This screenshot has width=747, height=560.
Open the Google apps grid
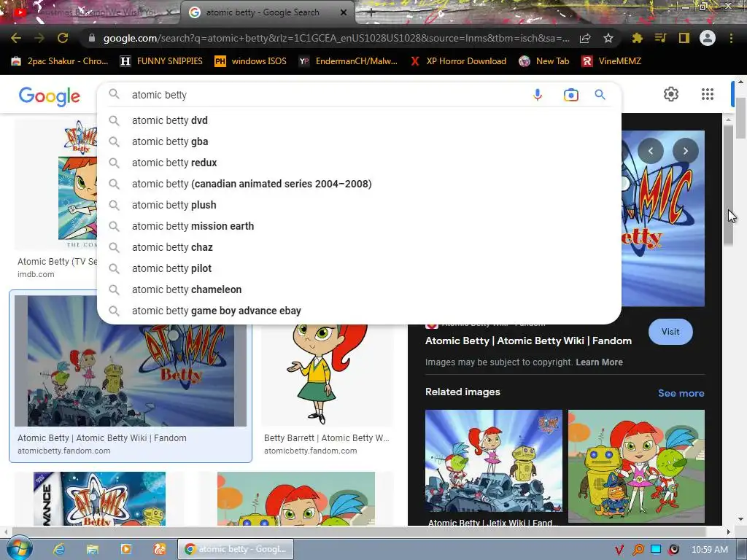pos(708,94)
